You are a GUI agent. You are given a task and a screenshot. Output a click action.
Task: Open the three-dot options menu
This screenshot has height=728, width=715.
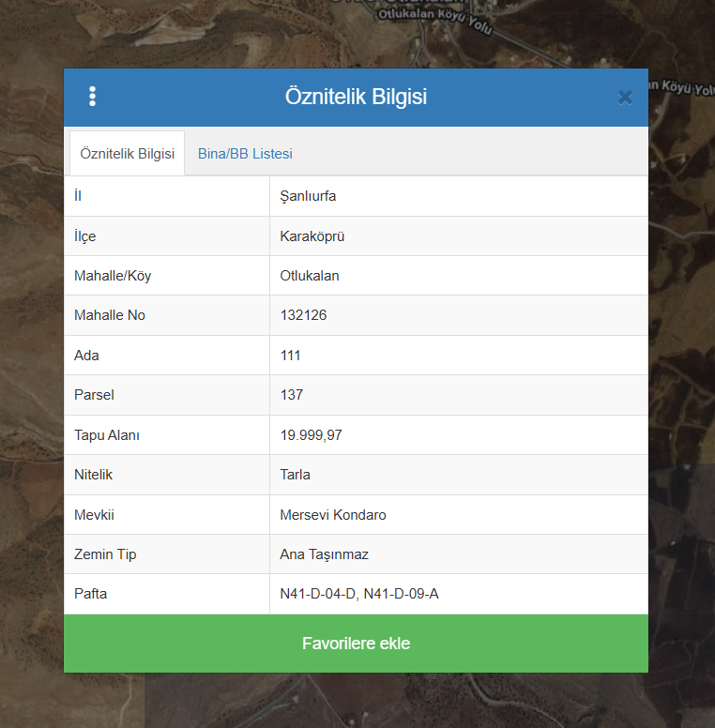tap(92, 96)
